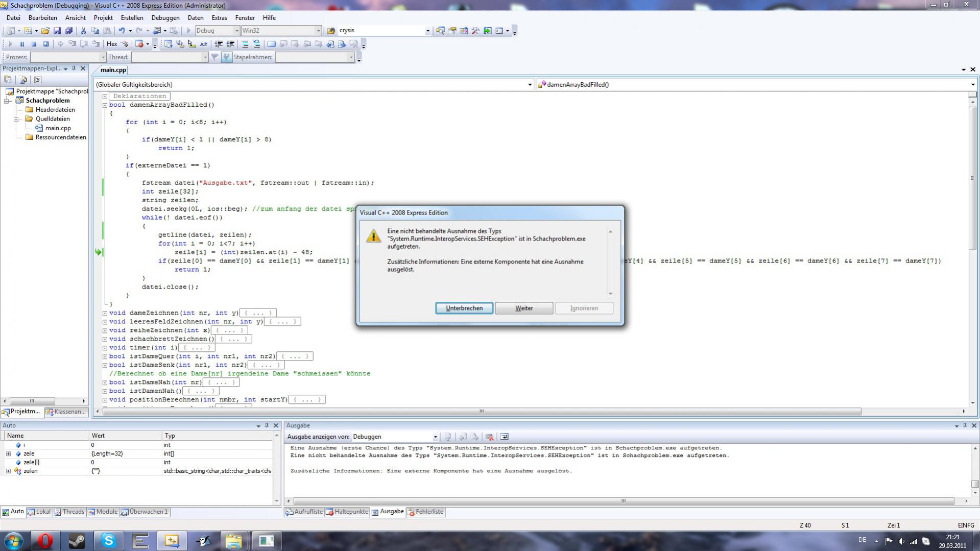Click the Weiter button in dialog

524,308
